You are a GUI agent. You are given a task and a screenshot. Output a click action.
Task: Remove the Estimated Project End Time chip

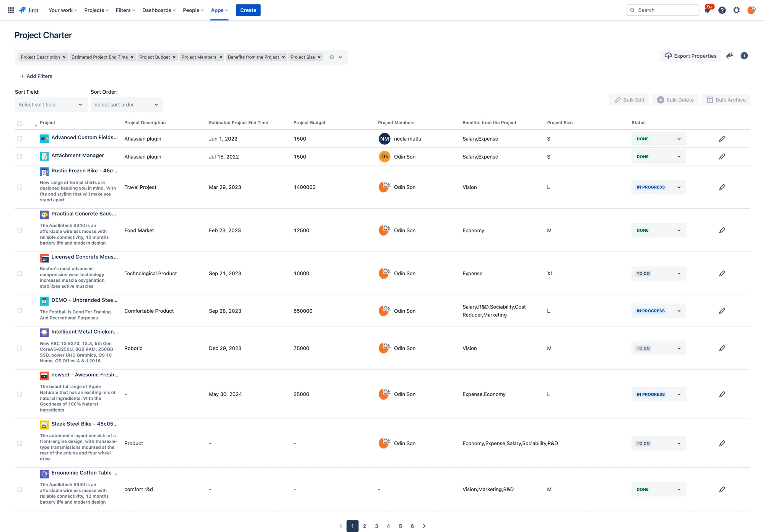132,57
